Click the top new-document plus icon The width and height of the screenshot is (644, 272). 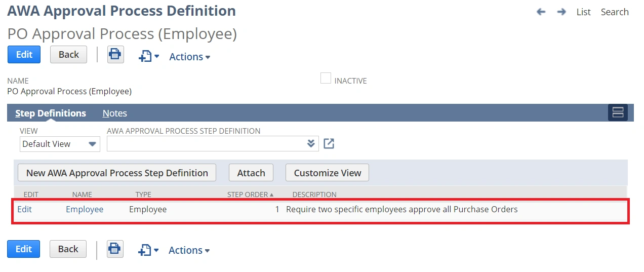146,57
